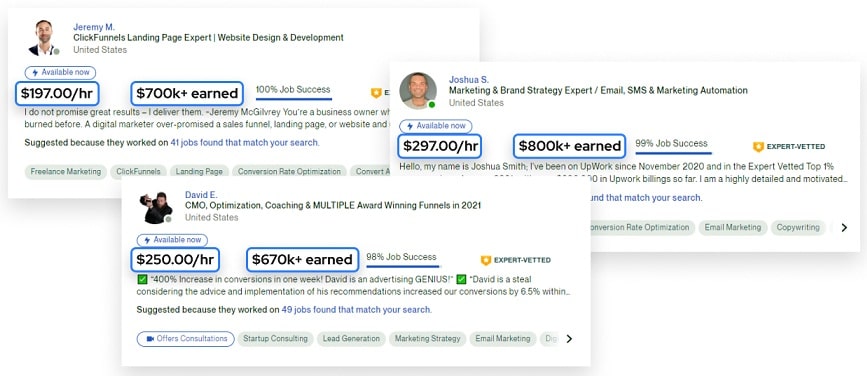Click '$700k+ earned' on Jeremy's card
The image size is (867, 376).
tap(187, 93)
